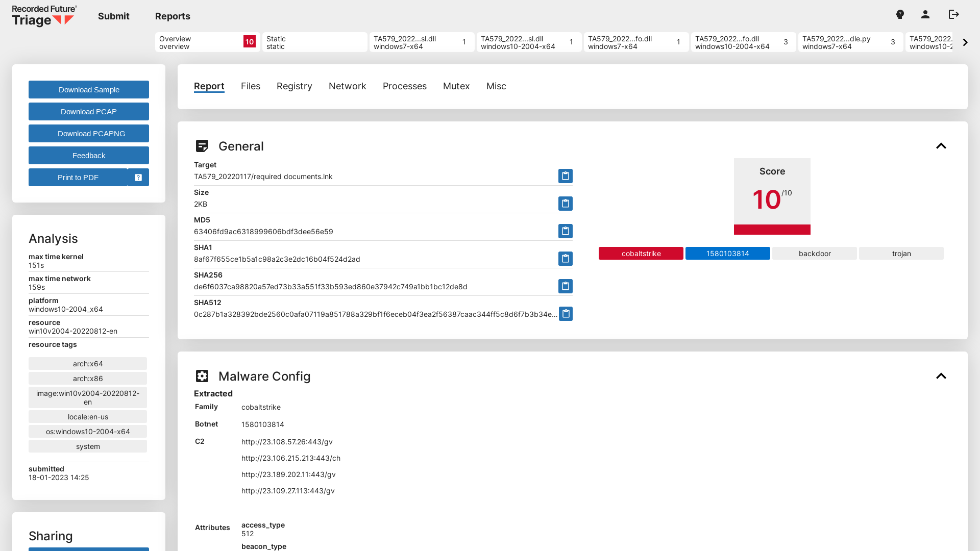Open the help icon in header
Image resolution: width=980 pixels, height=551 pixels.
tap(900, 14)
